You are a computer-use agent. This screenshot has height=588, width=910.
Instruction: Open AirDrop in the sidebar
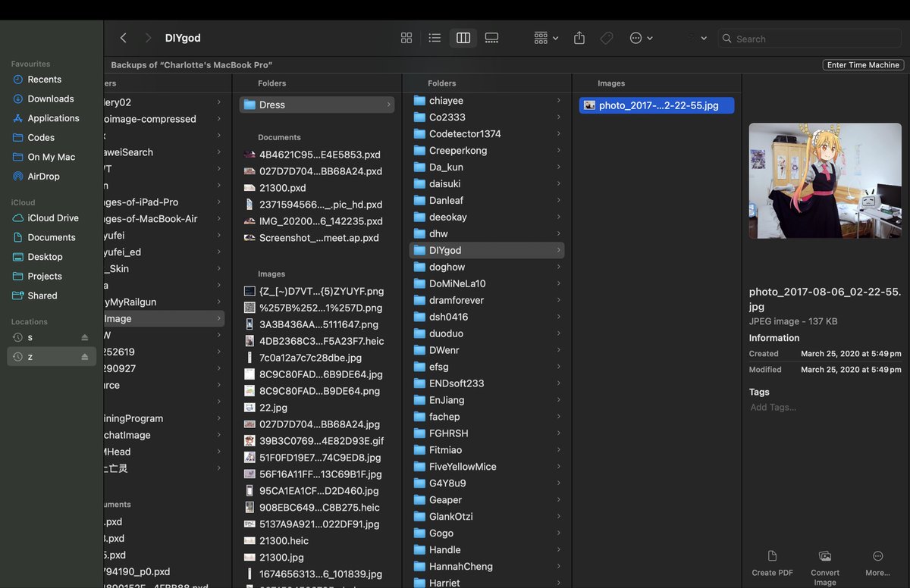click(x=43, y=177)
